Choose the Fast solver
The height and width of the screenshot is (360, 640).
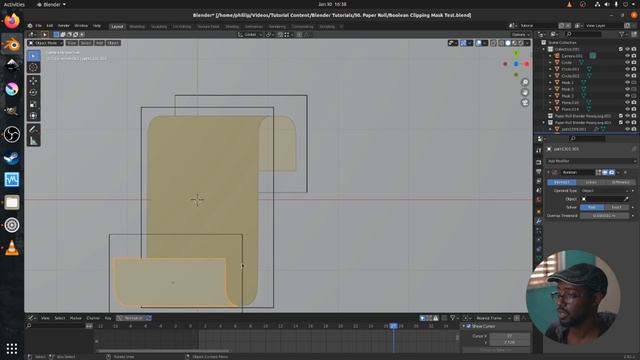pyautogui.click(x=592, y=207)
